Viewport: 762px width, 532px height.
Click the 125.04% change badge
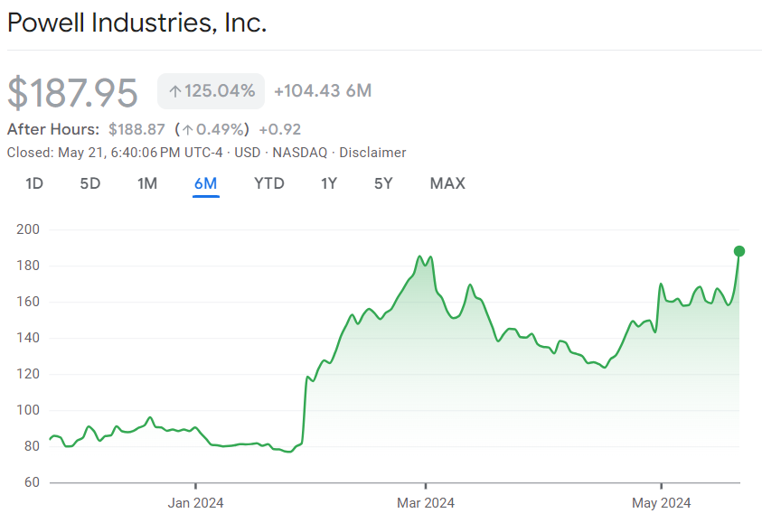click(211, 90)
